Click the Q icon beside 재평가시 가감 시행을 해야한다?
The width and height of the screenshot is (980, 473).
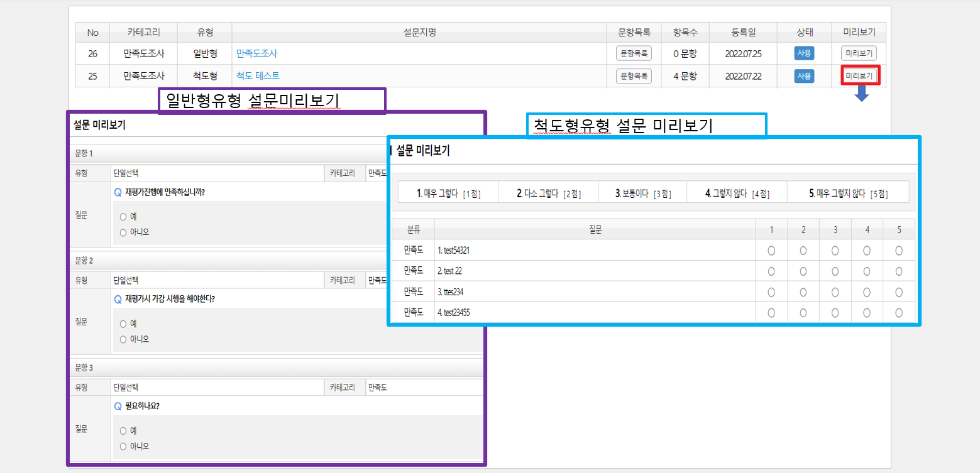pyautogui.click(x=118, y=300)
